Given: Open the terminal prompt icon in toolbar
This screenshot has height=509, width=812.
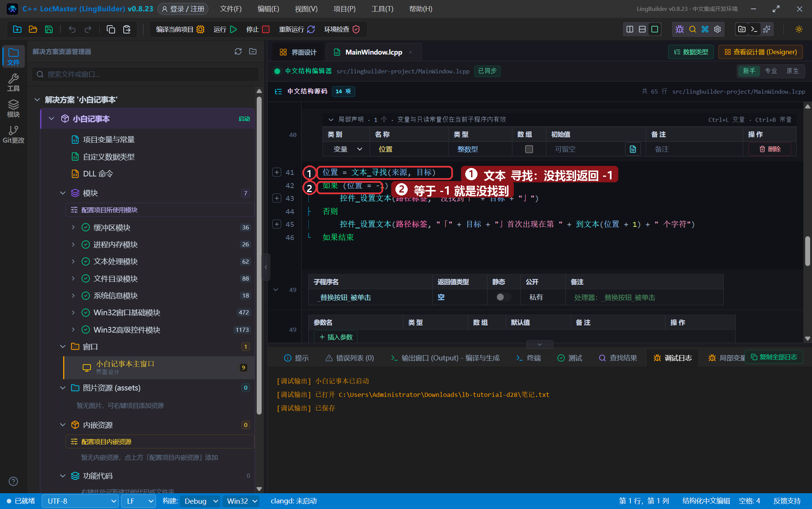Looking at the screenshot, I should tap(754, 29).
